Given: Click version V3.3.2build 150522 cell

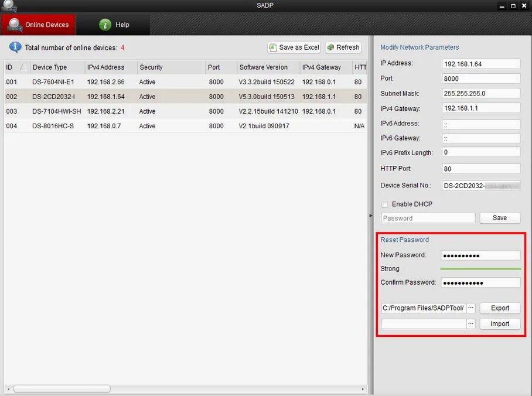Looking at the screenshot, I should tap(267, 82).
